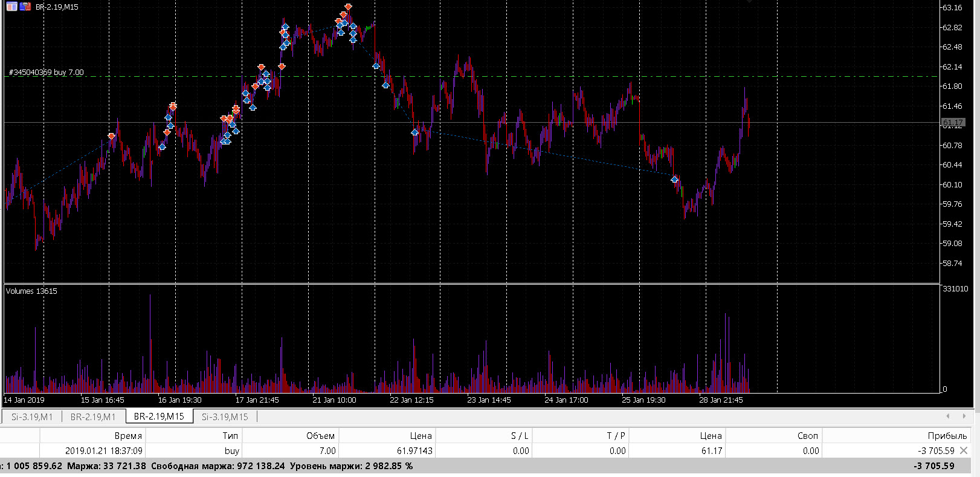980x477 pixels.
Task: Open the Depth of Market icon on chart
Action: [11, 7]
